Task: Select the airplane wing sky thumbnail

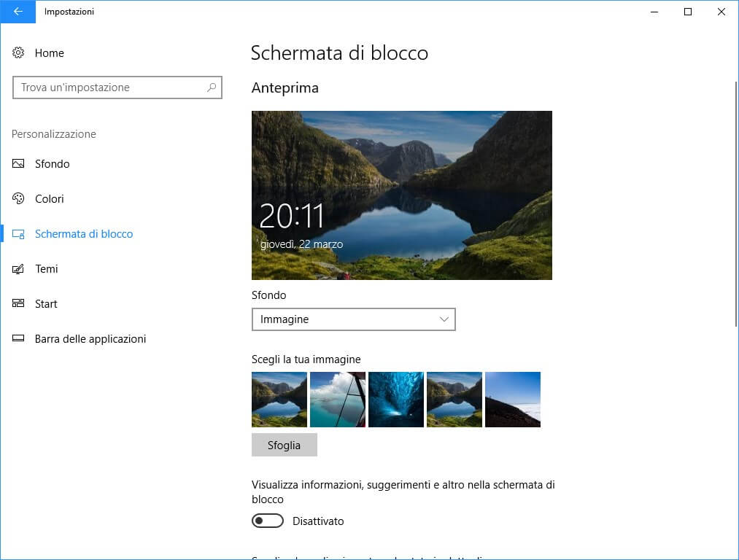Action: tap(338, 400)
